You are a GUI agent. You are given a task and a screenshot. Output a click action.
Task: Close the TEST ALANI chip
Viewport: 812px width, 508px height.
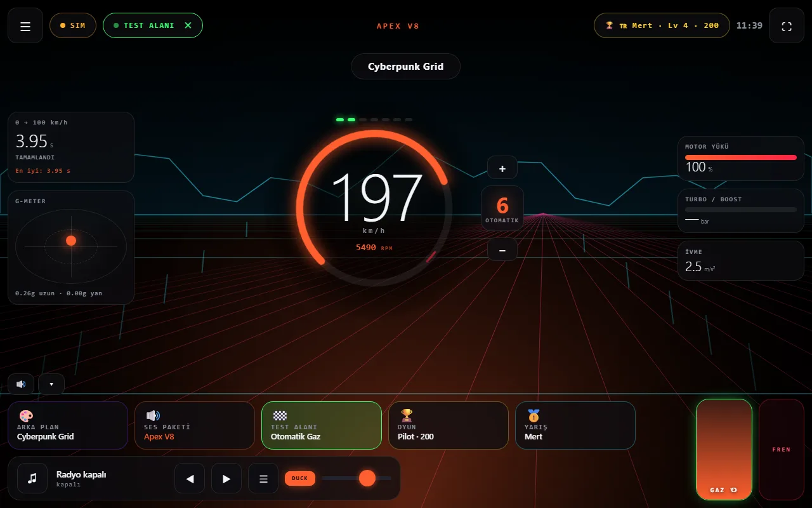tap(188, 25)
